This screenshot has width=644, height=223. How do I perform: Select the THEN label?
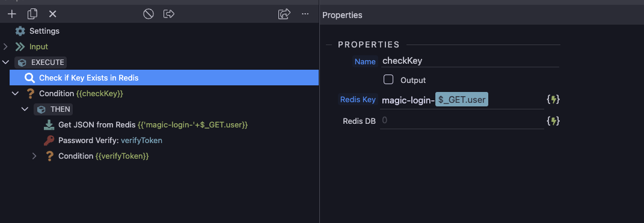click(x=60, y=109)
